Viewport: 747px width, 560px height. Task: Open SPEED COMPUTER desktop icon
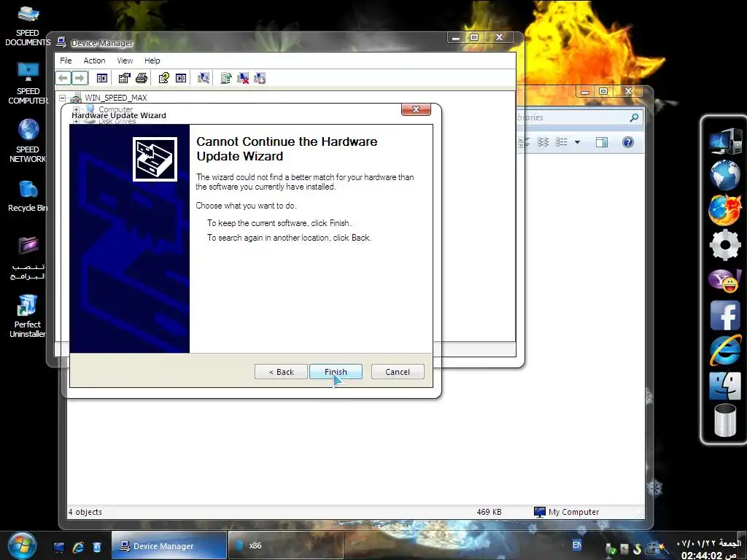click(x=28, y=83)
